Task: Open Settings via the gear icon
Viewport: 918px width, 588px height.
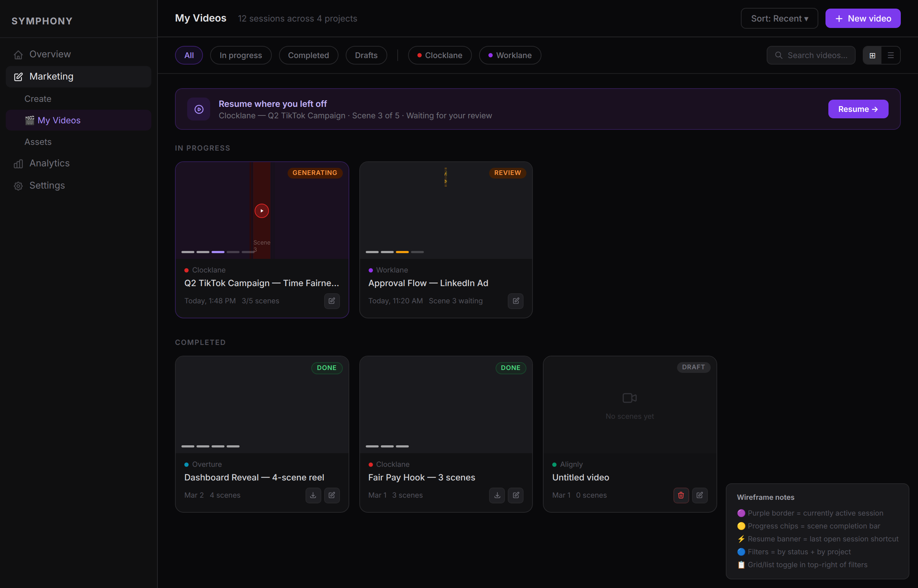Action: point(18,186)
